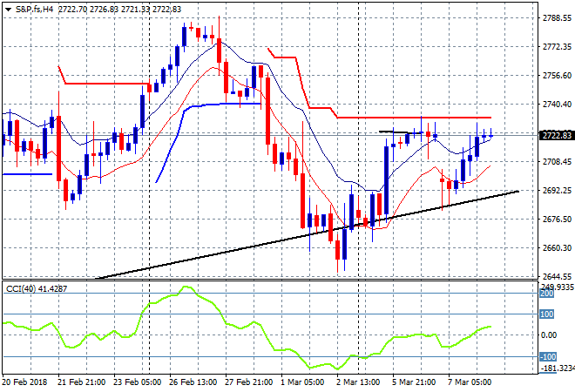Image resolution: width=575 pixels, height=392 pixels.
Task: Select the 2 Mar 13:00 time label
Action: pyautogui.click(x=358, y=382)
